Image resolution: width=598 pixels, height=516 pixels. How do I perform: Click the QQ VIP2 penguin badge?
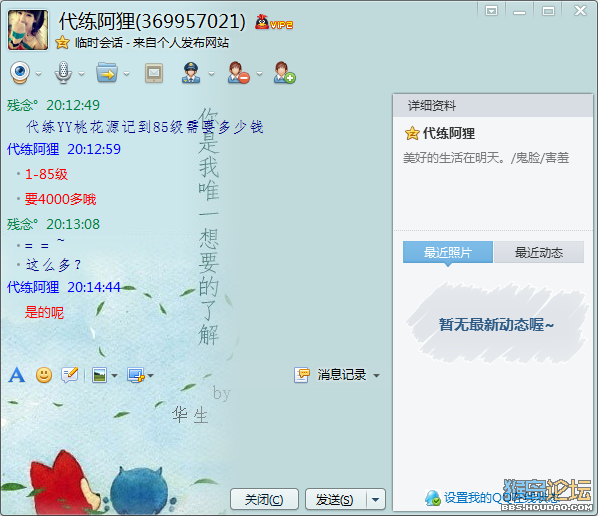[274, 23]
